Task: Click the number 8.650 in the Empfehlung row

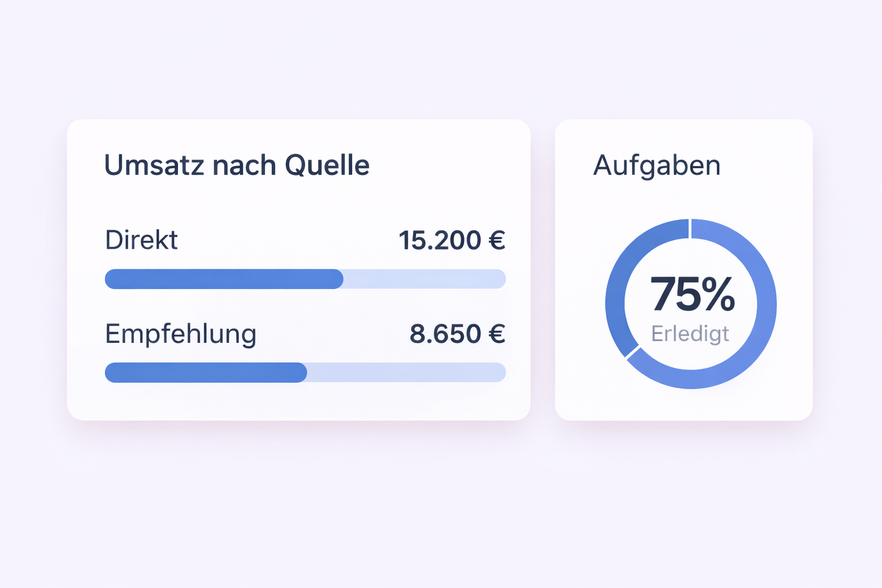Action: 445,334
